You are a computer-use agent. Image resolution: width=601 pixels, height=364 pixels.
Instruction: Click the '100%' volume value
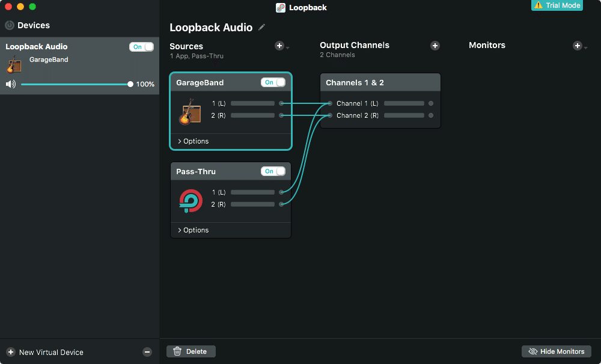145,84
